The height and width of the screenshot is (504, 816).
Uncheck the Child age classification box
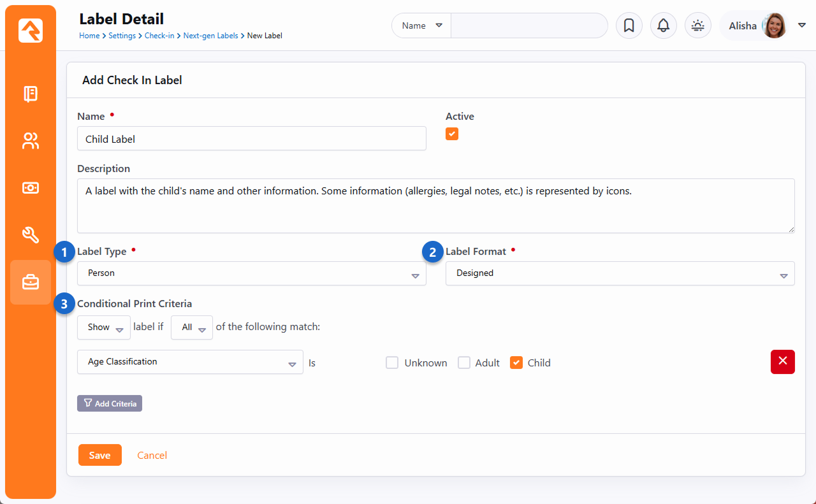(x=516, y=363)
